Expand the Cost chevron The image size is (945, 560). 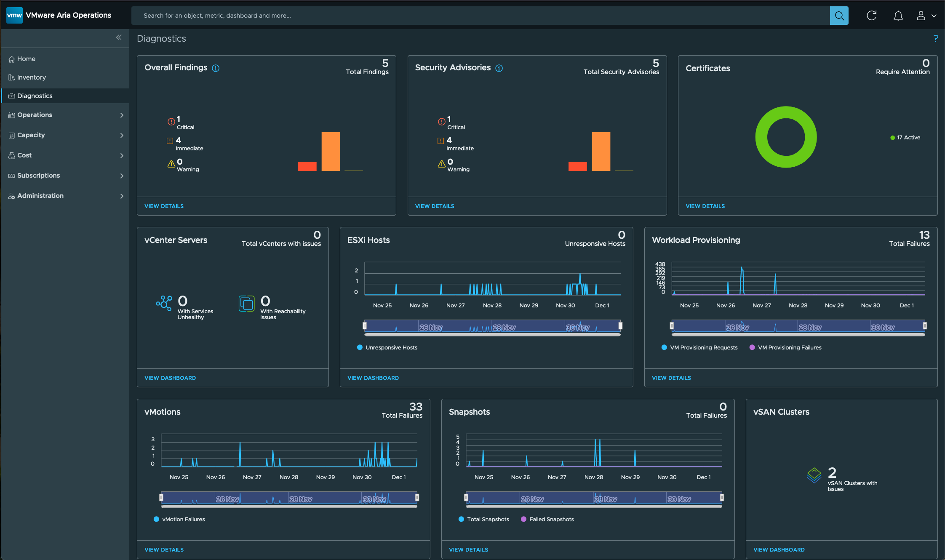click(x=122, y=155)
